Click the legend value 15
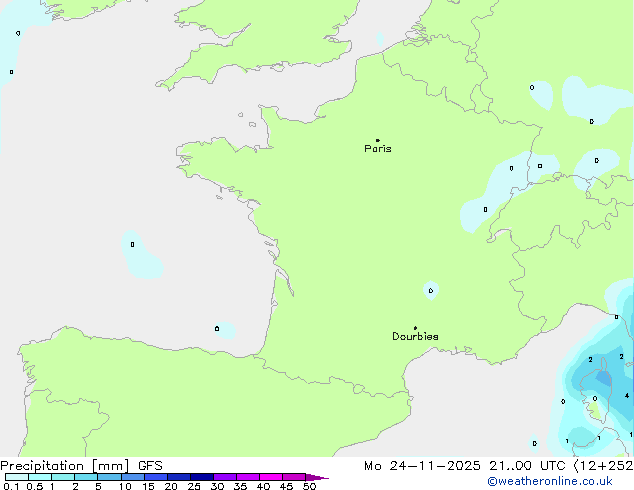634x490 pixels. point(148,486)
